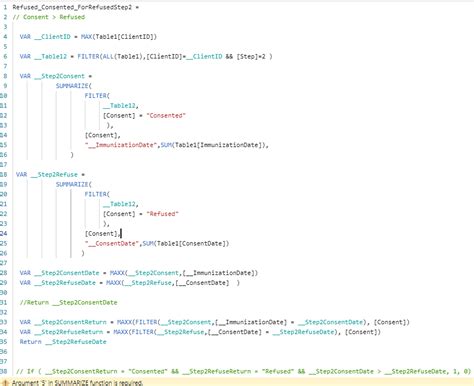Click the comment "// Consent > Refused"
The height and width of the screenshot is (386, 474).
[49, 17]
